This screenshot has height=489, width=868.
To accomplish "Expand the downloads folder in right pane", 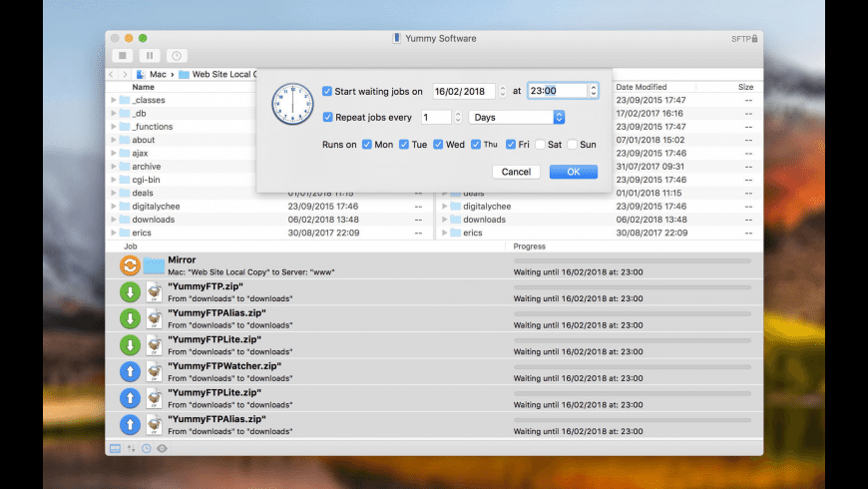I will point(444,220).
